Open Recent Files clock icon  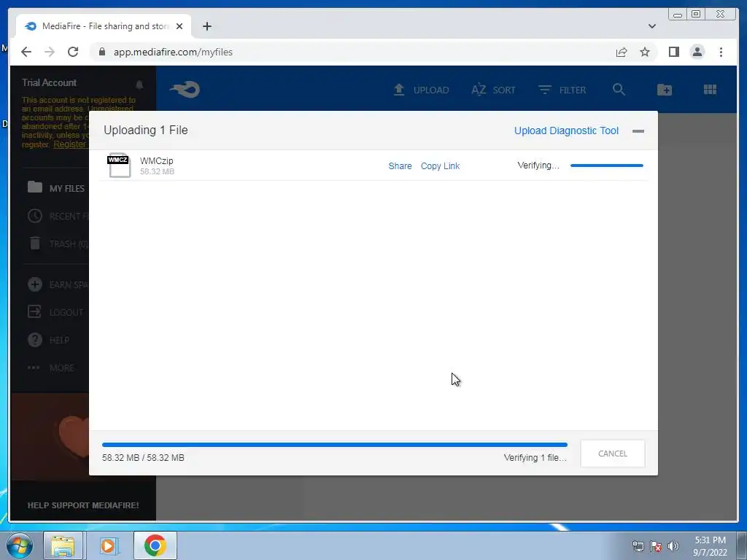tap(35, 216)
